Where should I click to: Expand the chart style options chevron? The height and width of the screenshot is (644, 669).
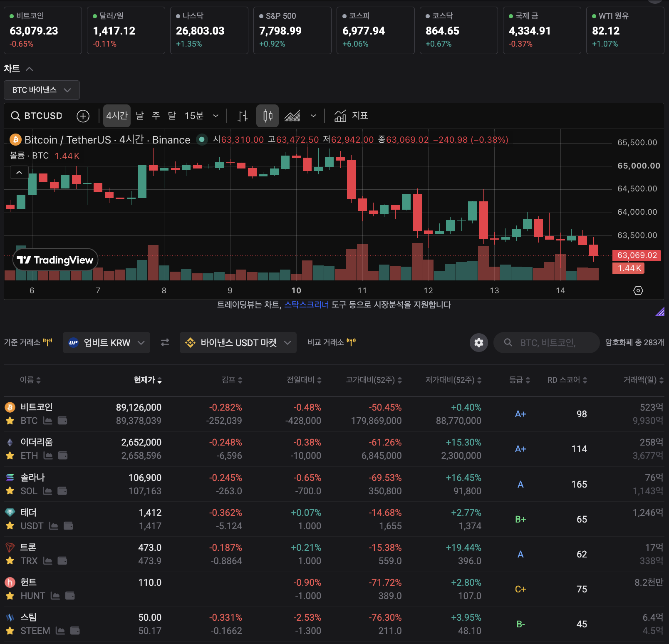tap(313, 116)
